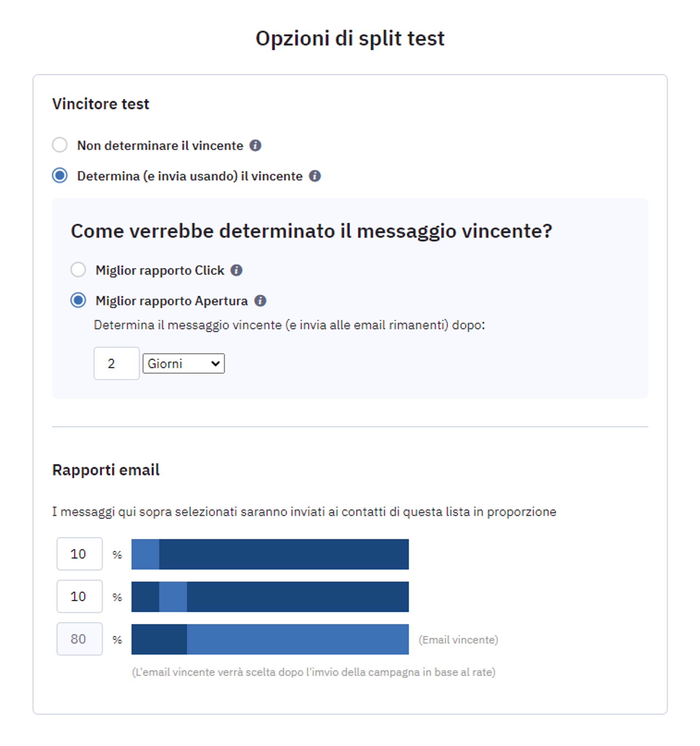Open info tooltip for 'Miglior rapporto Click'
Screen dimensions: 700x746
point(236,270)
